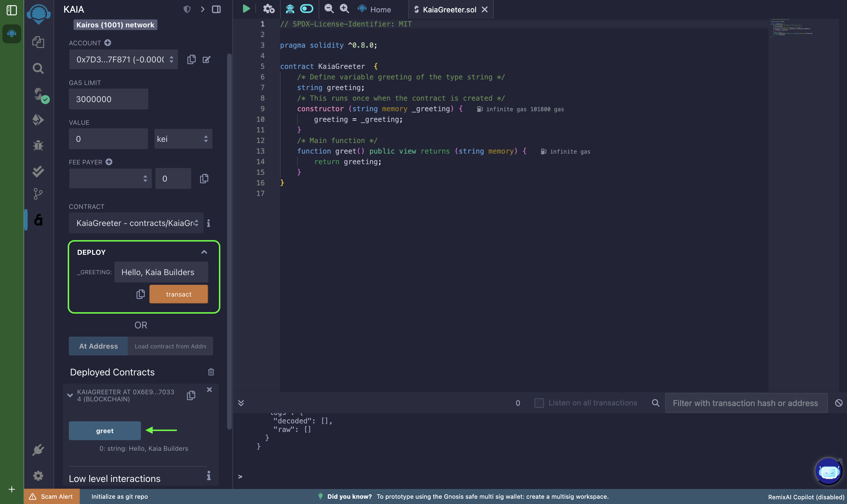Open the Debugger bug icon
Screen dimensions: 847x504
point(38,145)
